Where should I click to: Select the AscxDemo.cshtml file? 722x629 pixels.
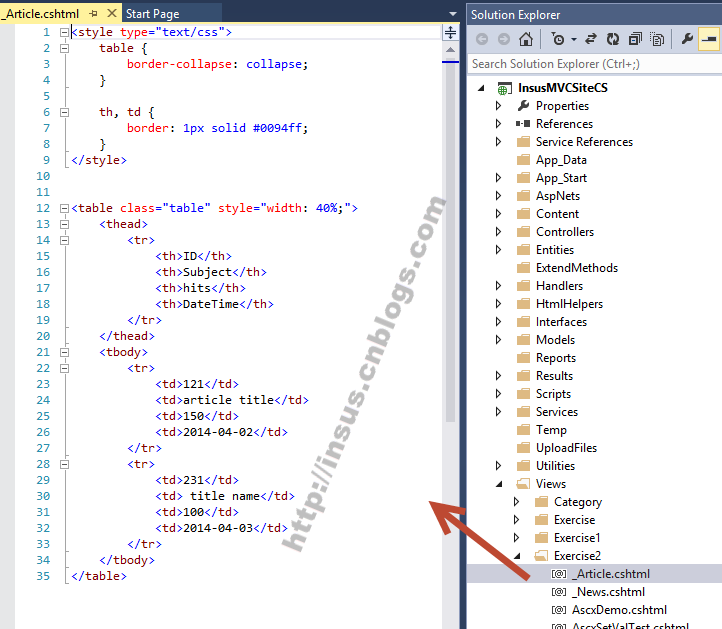(619, 610)
